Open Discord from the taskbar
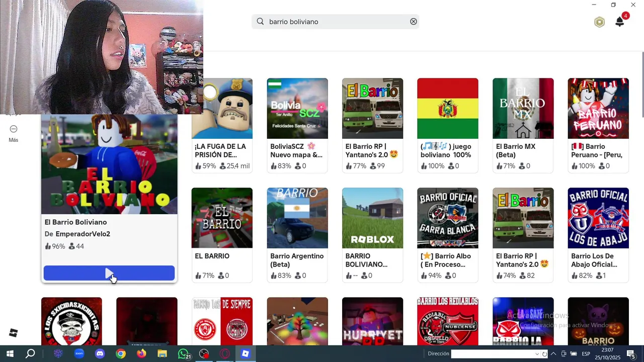 pos(100,353)
